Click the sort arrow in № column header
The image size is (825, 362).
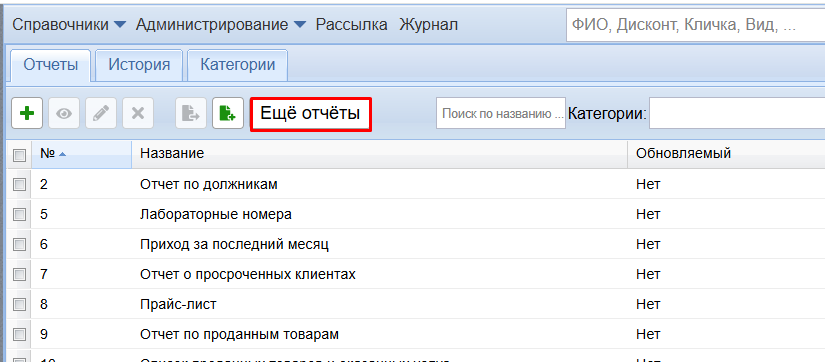click(x=63, y=154)
